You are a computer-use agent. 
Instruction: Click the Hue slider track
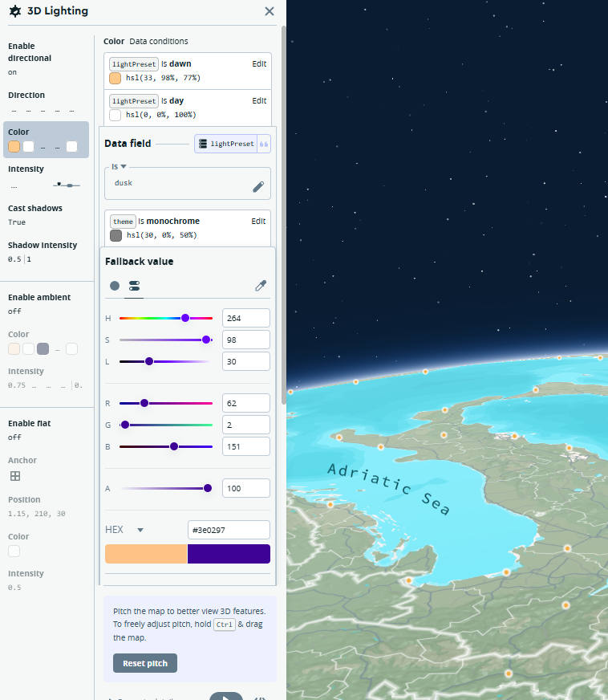coord(165,318)
